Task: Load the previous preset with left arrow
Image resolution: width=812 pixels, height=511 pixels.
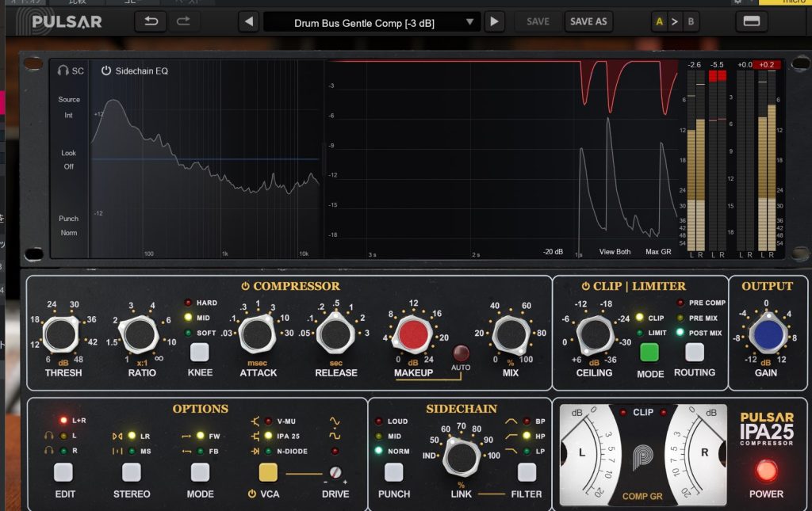Action: (x=248, y=22)
